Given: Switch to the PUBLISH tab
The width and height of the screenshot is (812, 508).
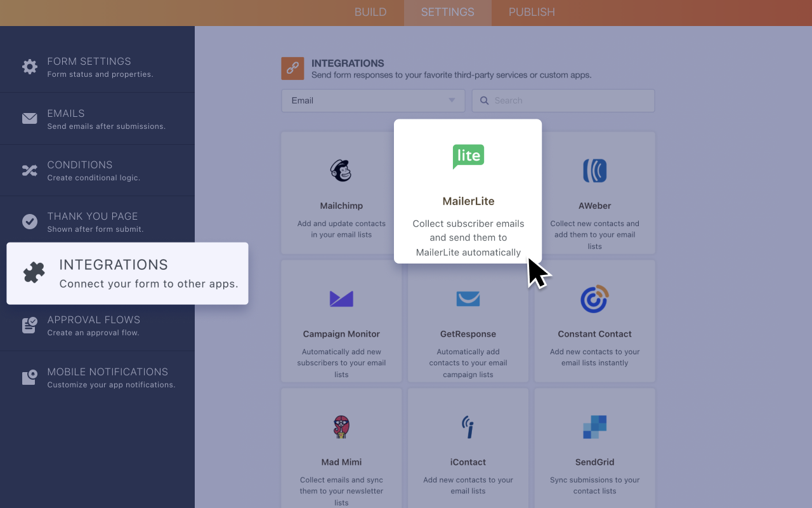Looking at the screenshot, I should coord(531,12).
